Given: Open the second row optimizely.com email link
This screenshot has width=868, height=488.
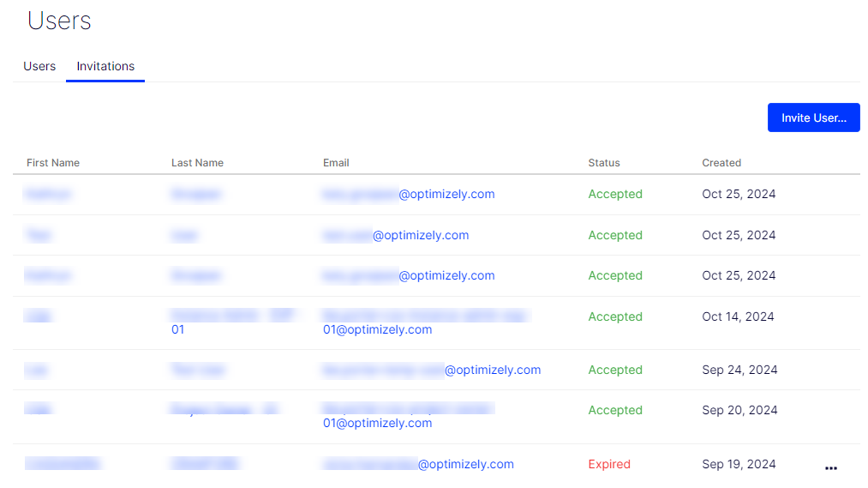Looking at the screenshot, I should click(x=396, y=235).
